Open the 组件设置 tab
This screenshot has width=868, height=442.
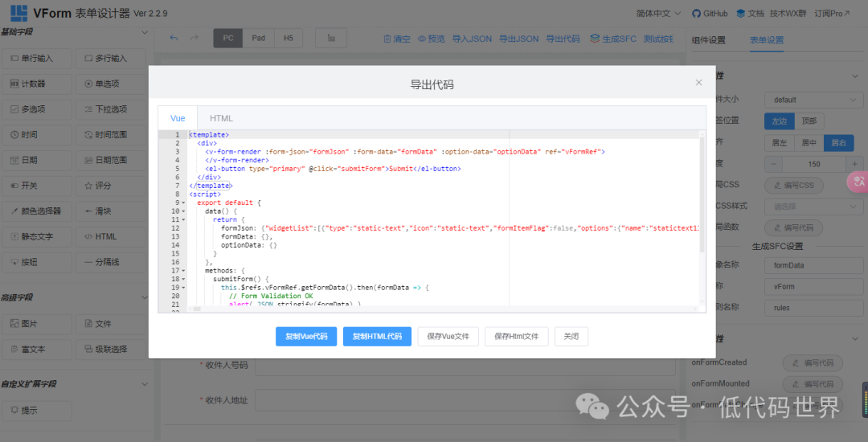(x=708, y=40)
